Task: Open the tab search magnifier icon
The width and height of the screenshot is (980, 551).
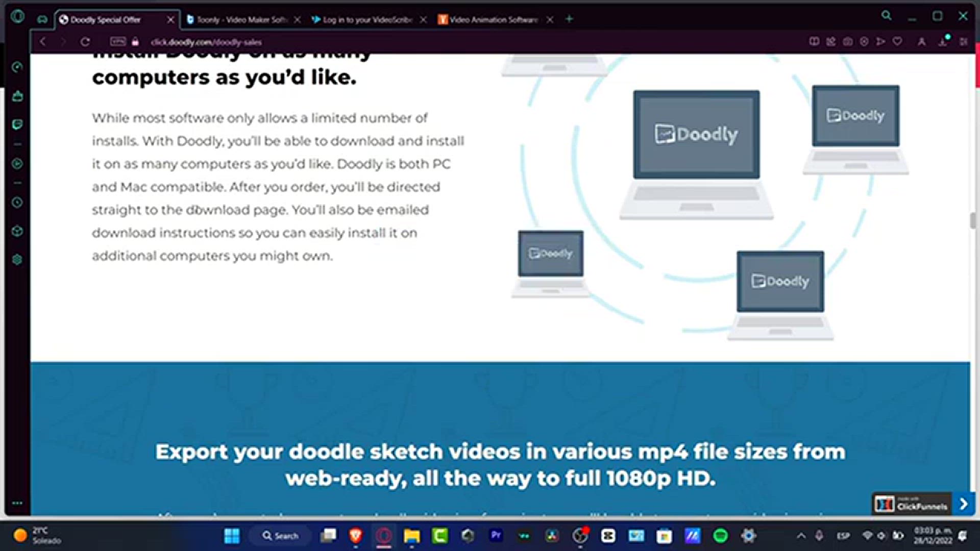Action: [x=887, y=16]
